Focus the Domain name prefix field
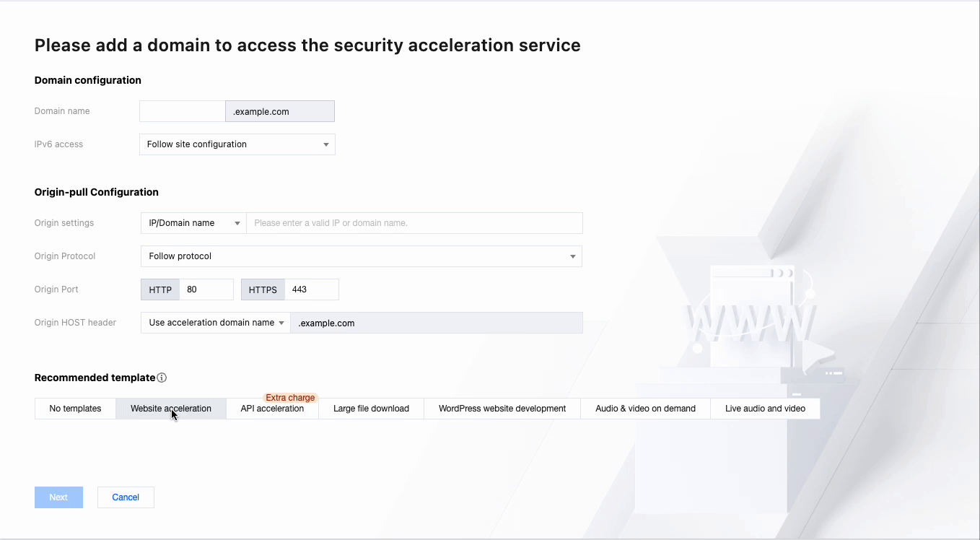Viewport: 980px width, 540px height. pos(182,111)
